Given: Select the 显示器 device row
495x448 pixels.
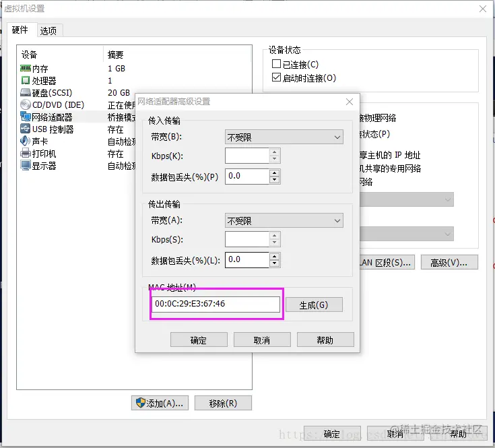Looking at the screenshot, I should point(77,166).
